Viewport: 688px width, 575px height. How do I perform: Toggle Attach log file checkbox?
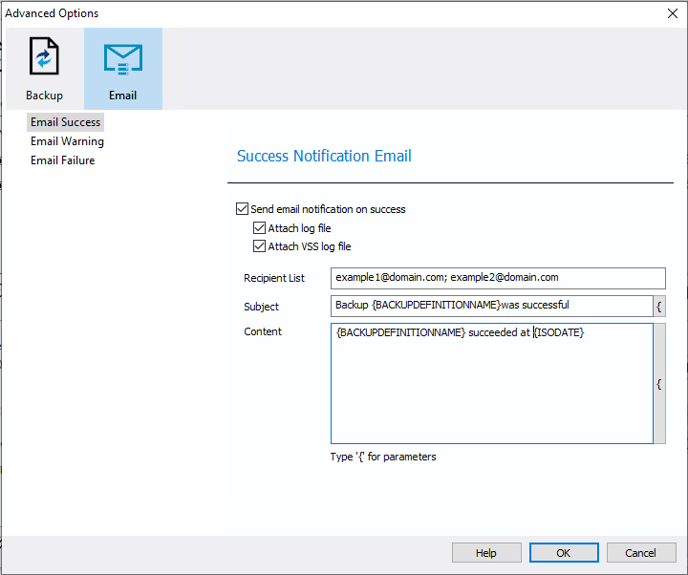259,228
